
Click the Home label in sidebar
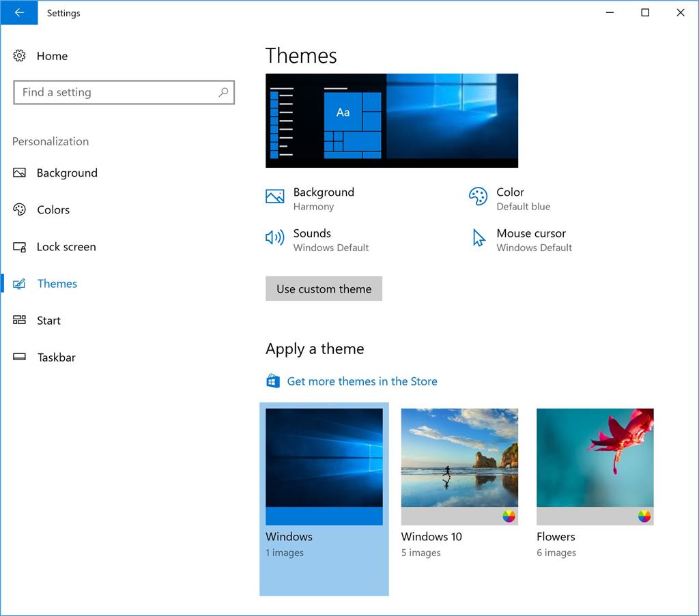click(x=52, y=56)
